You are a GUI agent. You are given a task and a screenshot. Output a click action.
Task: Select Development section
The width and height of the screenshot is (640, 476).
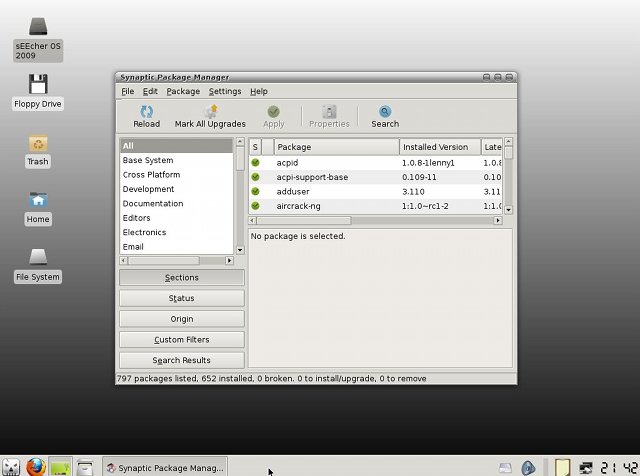tap(176, 189)
